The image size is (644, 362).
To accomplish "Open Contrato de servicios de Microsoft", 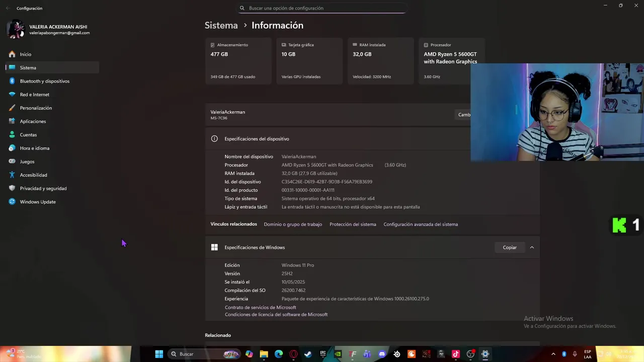I will click(x=261, y=307).
